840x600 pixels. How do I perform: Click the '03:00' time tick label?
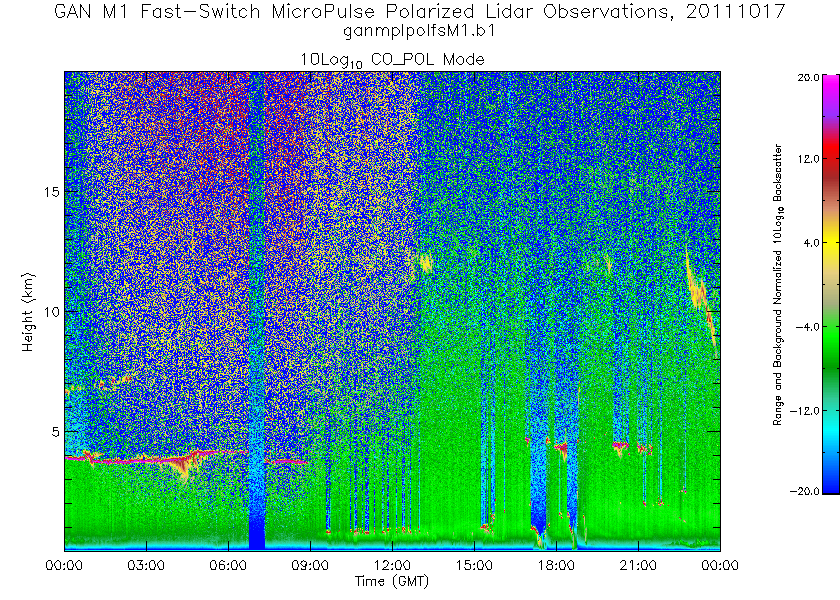click(x=146, y=565)
